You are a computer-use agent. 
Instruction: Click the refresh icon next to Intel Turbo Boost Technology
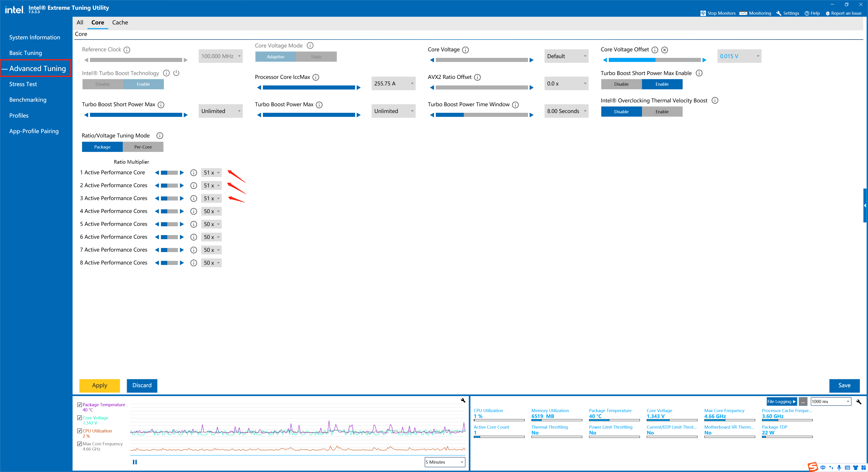point(177,73)
